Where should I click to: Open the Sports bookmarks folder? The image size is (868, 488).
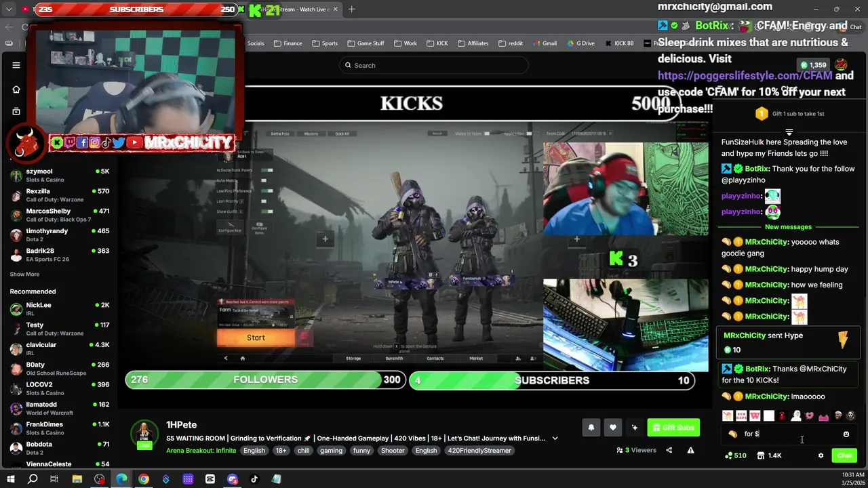click(325, 43)
